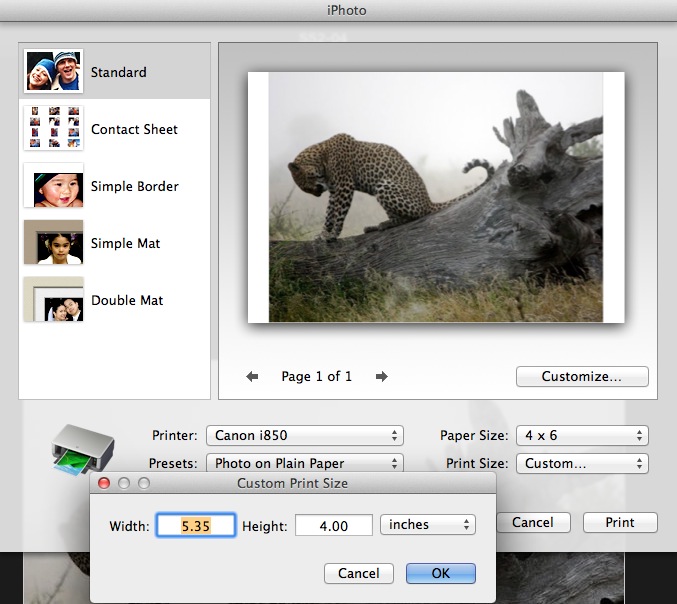The image size is (677, 604).
Task: Open the Presets dropdown Photo on Plain Paper
Action: (304, 463)
